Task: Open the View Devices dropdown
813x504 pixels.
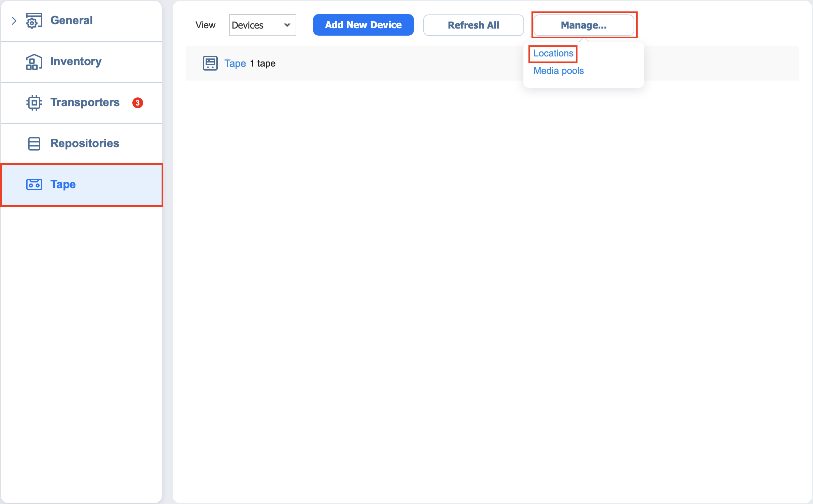Action: [262, 25]
